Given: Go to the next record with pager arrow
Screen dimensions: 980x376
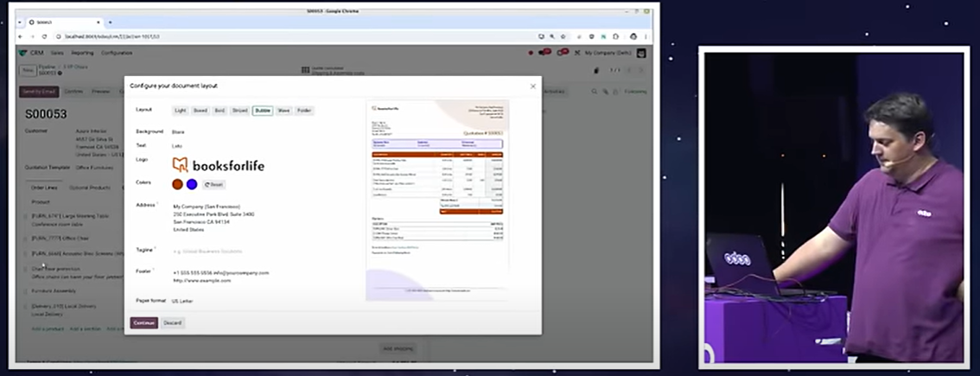Looking at the screenshot, I should [x=641, y=70].
